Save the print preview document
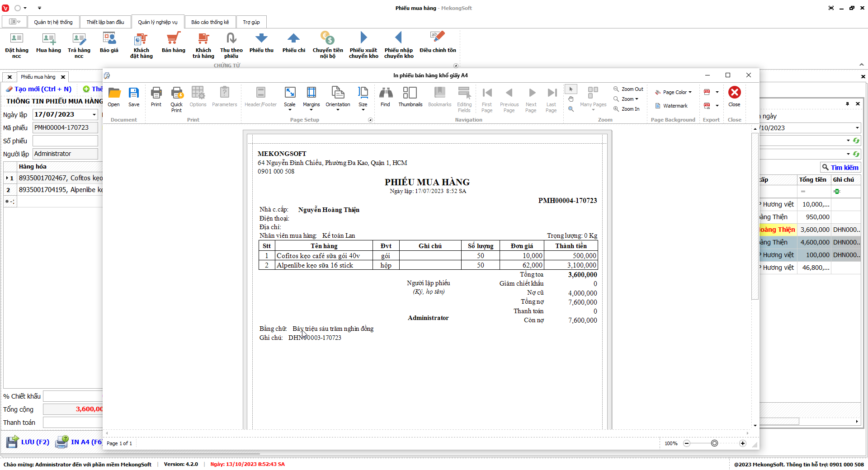Image resolution: width=868 pixels, height=470 pixels. (x=134, y=96)
